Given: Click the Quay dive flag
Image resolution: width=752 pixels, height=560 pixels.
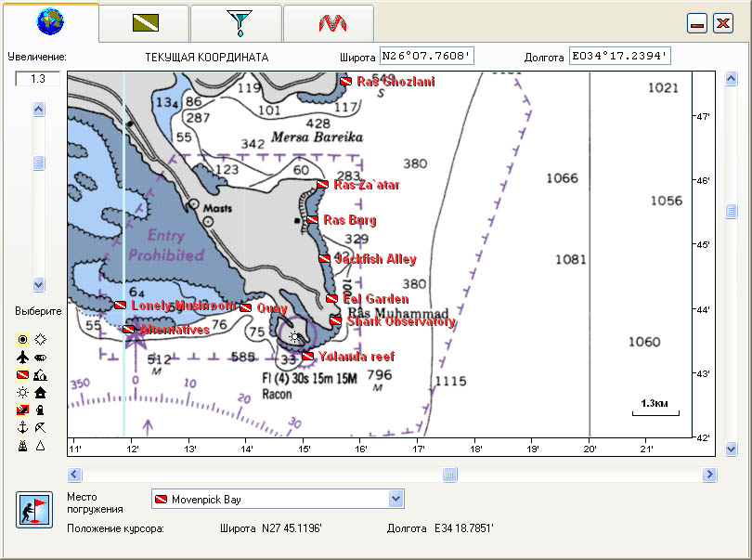Looking at the screenshot, I should click(245, 307).
